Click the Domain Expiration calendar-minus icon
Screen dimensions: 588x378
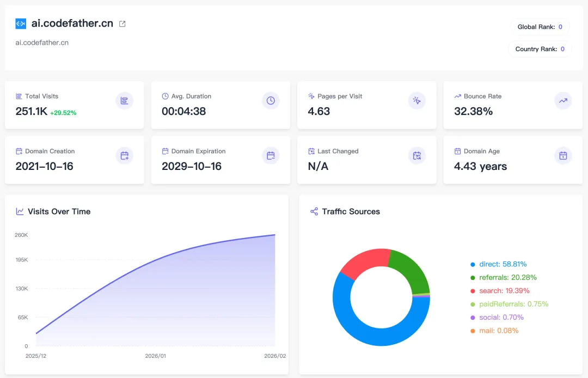tap(271, 156)
